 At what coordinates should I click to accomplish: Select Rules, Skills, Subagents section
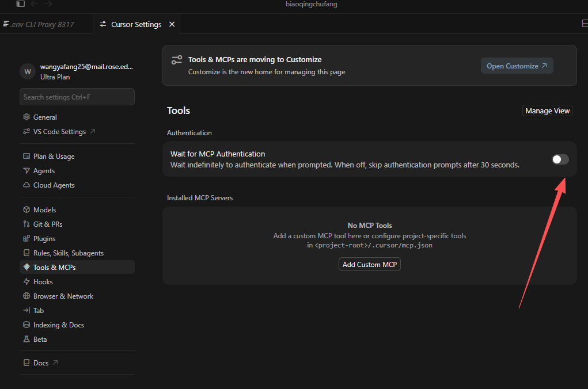tap(77, 253)
